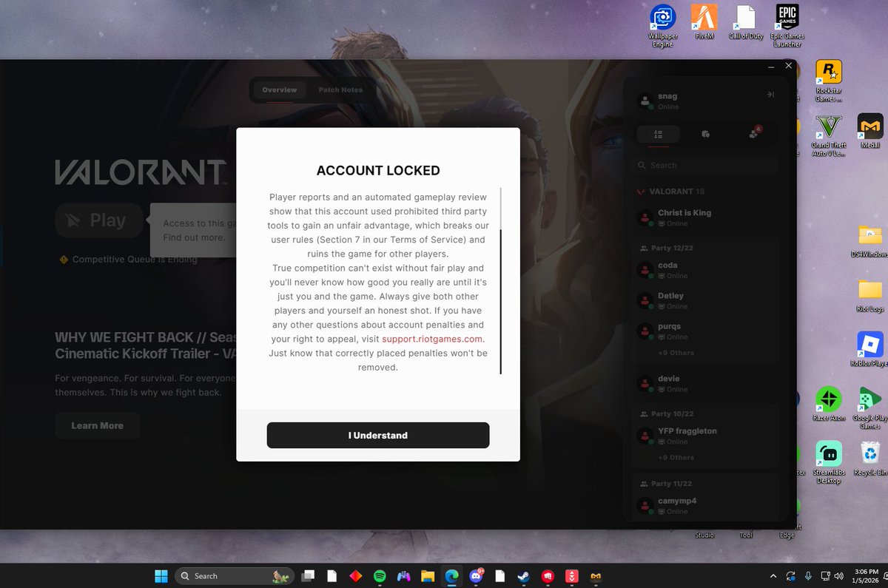Switch to the Patch Notes tab
Screen dimensions: 888x588
340,90
